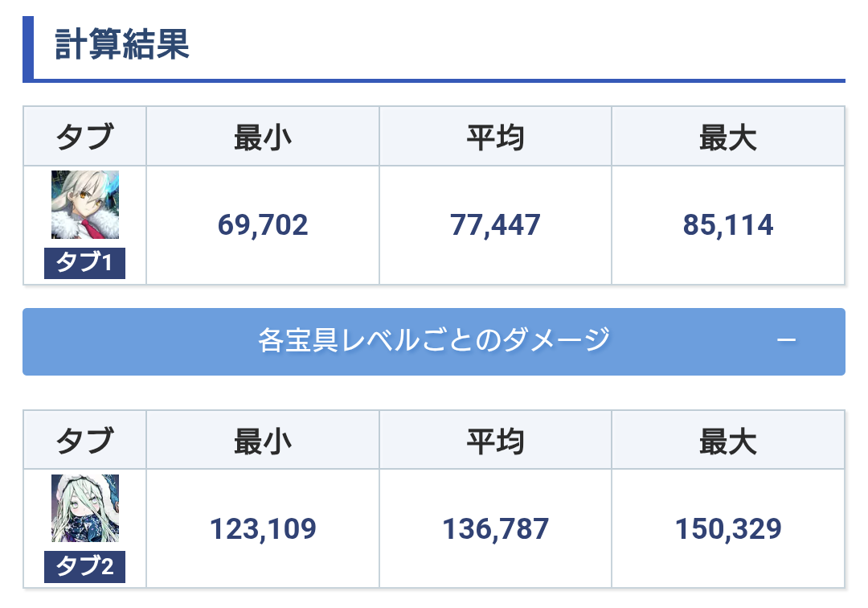
Task: Click the maximum damage value 85,114
Action: (x=728, y=225)
